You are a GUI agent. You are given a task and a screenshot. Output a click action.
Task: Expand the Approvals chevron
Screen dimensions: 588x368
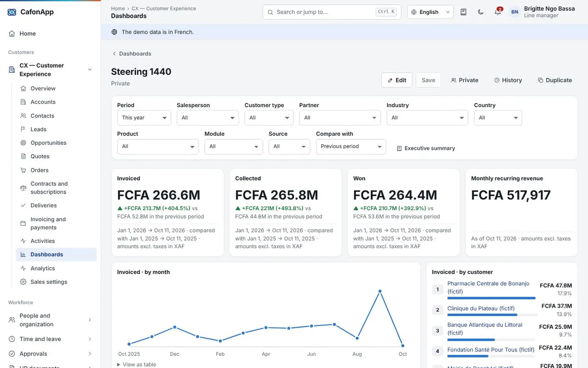point(90,354)
